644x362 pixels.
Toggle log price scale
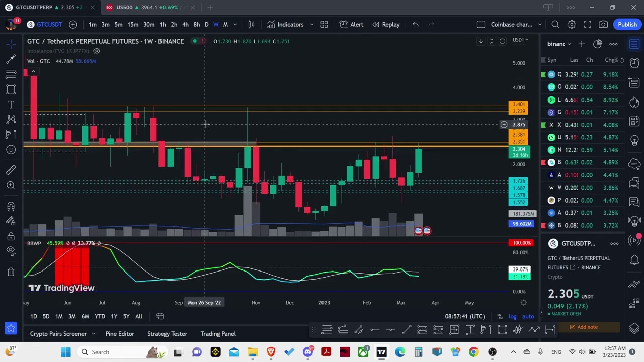[512, 316]
